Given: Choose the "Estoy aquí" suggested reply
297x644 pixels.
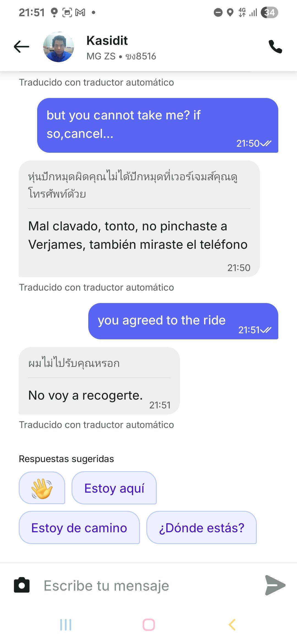Looking at the screenshot, I should (x=114, y=488).
